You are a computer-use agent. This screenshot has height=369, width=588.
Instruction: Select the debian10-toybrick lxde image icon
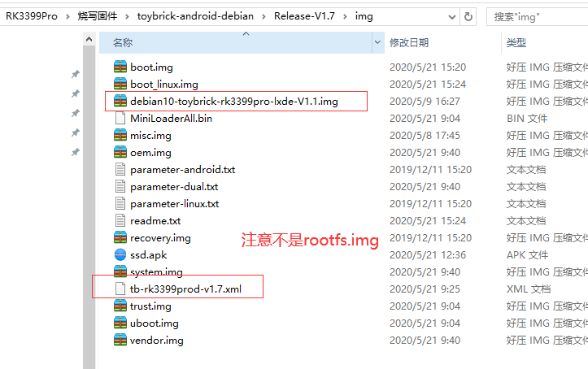120,101
